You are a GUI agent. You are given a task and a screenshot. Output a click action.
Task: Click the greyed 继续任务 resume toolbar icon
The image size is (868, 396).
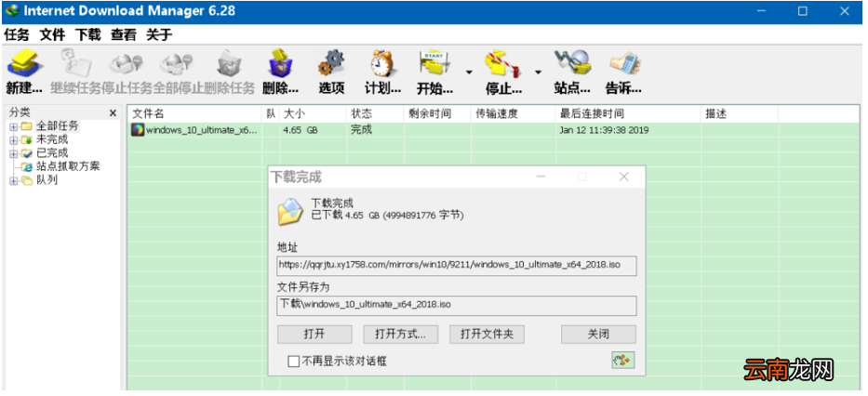[x=74, y=63]
